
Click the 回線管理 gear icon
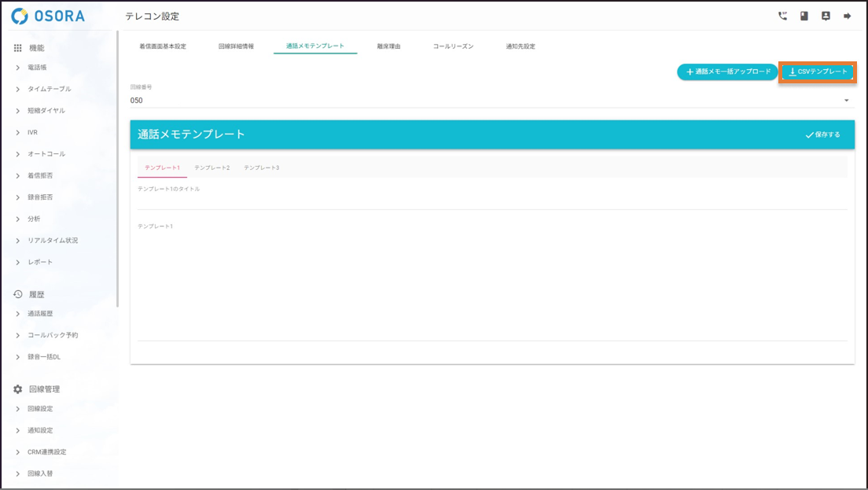18,389
